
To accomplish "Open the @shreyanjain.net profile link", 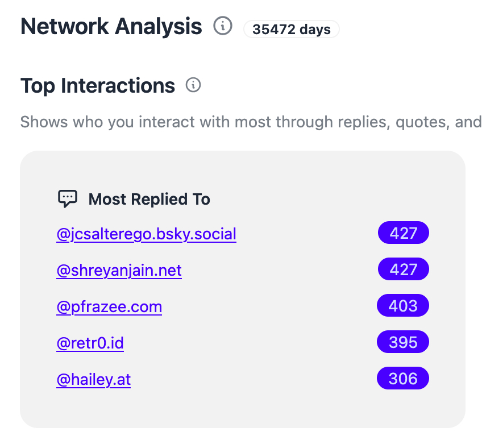I will (119, 270).
